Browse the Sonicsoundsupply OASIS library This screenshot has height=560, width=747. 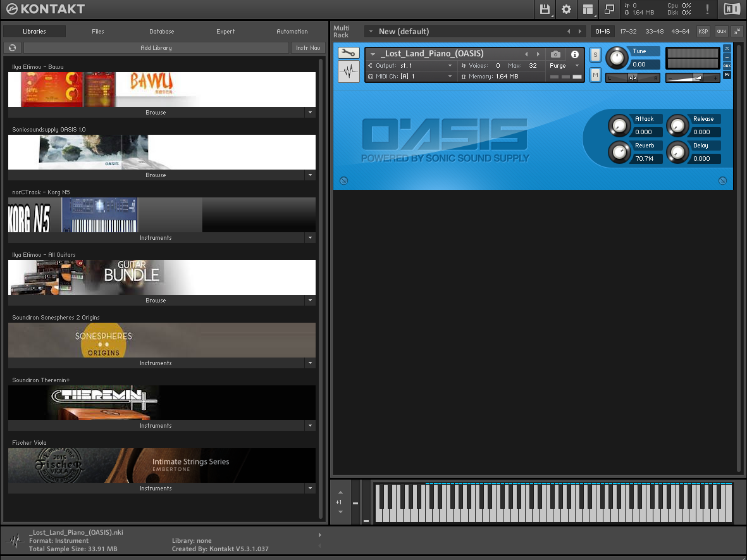tap(156, 175)
